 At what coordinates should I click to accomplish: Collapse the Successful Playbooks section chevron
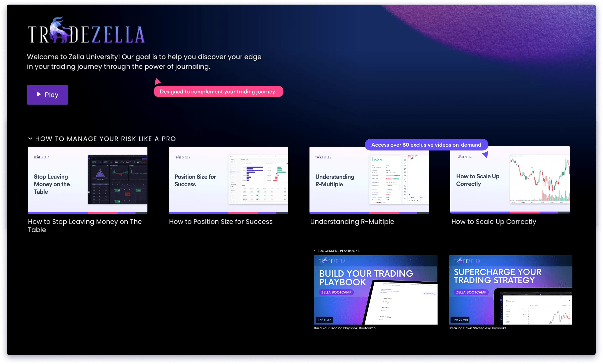315,251
